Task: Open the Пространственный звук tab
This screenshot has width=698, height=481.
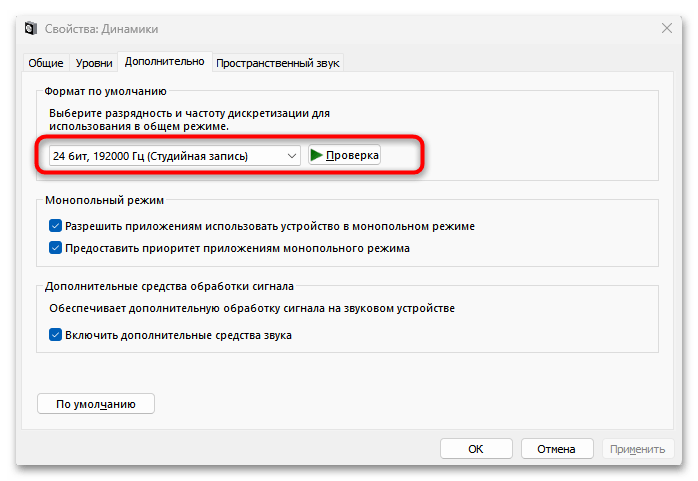Action: [278, 63]
